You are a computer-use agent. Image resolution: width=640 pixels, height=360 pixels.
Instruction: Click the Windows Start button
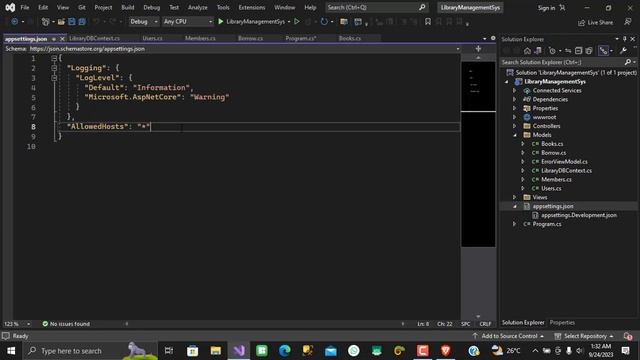[x=11, y=351]
